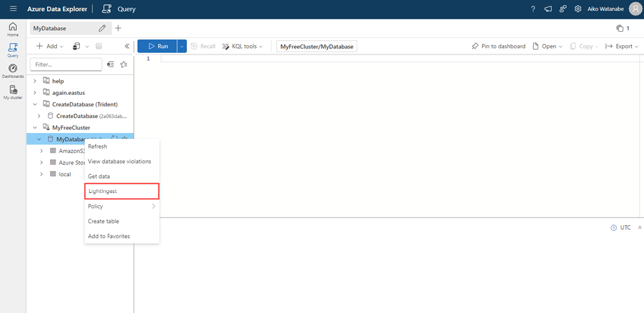The image size is (644, 313).
Task: Click the community people icon in header
Action: coord(563,9)
